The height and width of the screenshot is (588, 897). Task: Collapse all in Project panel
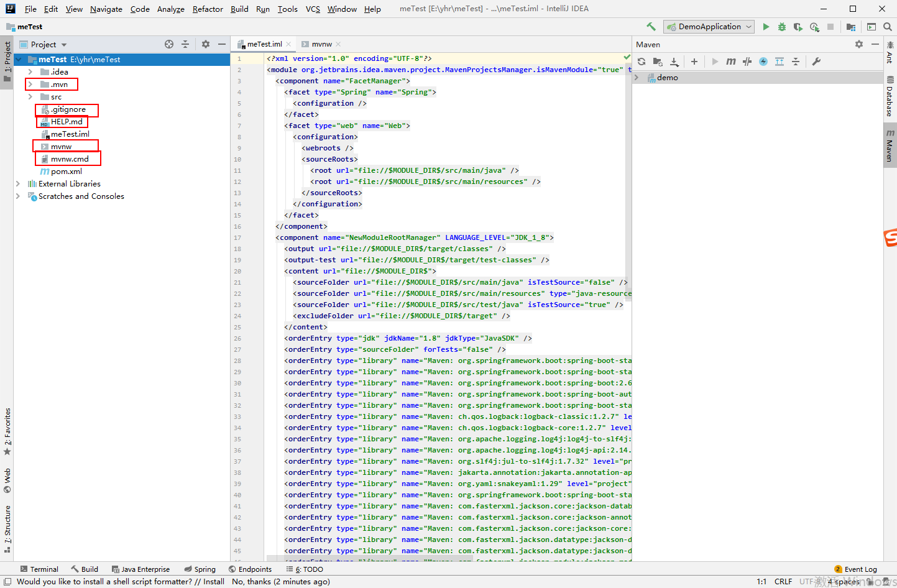pos(185,44)
